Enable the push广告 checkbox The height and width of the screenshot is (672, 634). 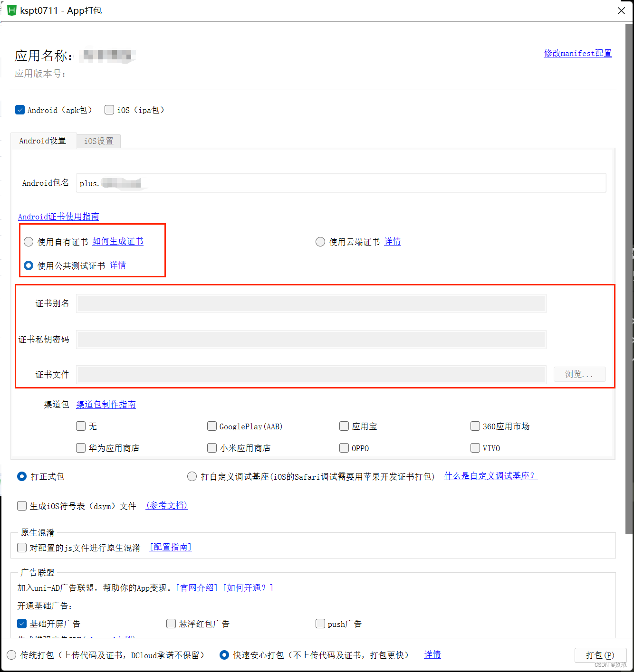click(x=320, y=624)
